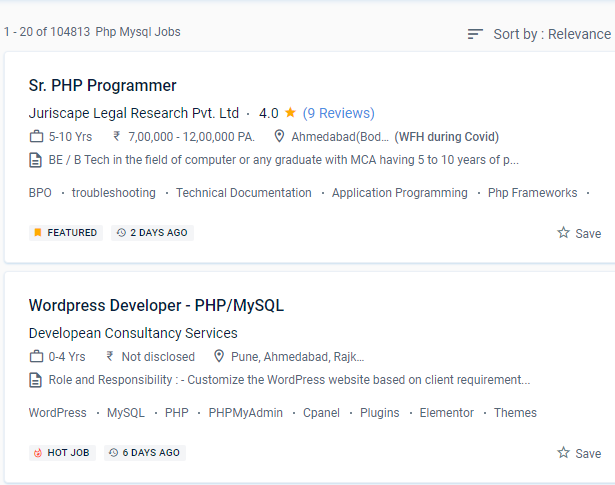Select the Technical Documentation skill tag

243,193
